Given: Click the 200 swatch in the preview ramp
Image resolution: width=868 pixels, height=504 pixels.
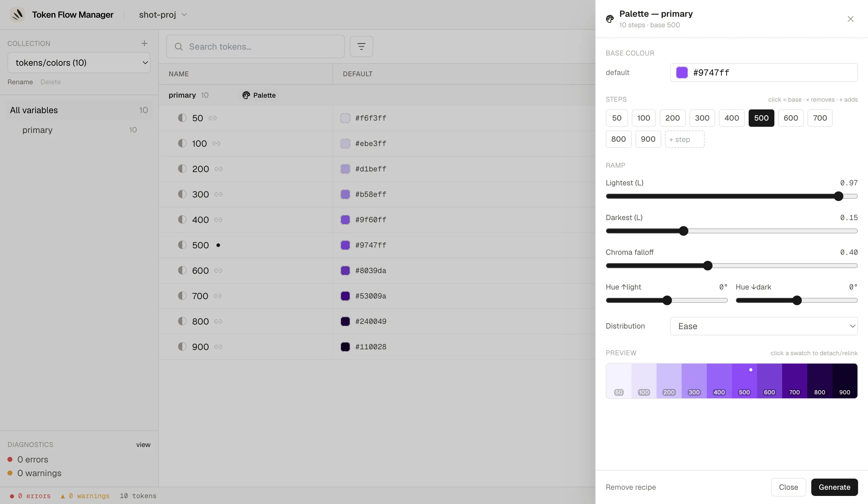Looking at the screenshot, I should point(669,381).
